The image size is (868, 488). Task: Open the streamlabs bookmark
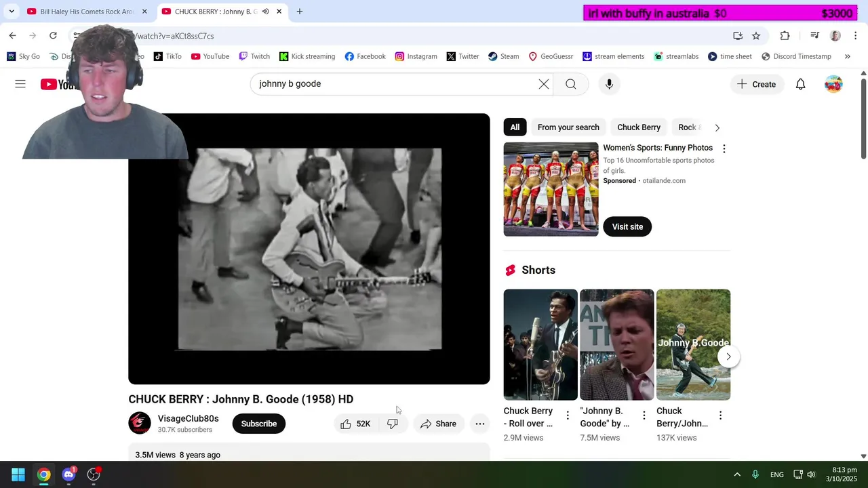click(676, 56)
